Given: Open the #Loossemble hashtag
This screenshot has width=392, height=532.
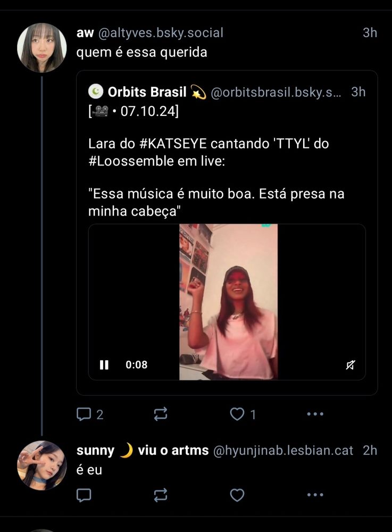Looking at the screenshot, I should tap(131, 161).
